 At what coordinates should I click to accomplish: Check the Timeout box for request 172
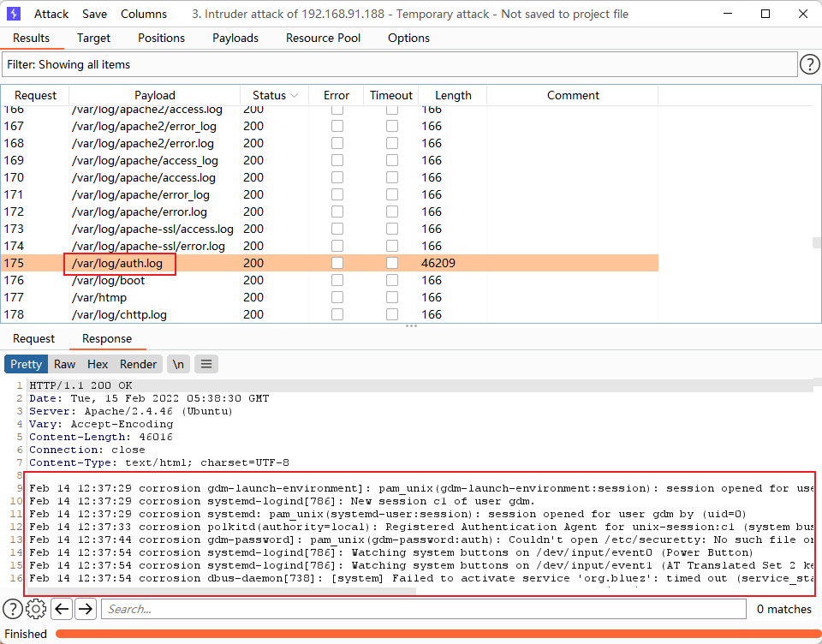[392, 212]
